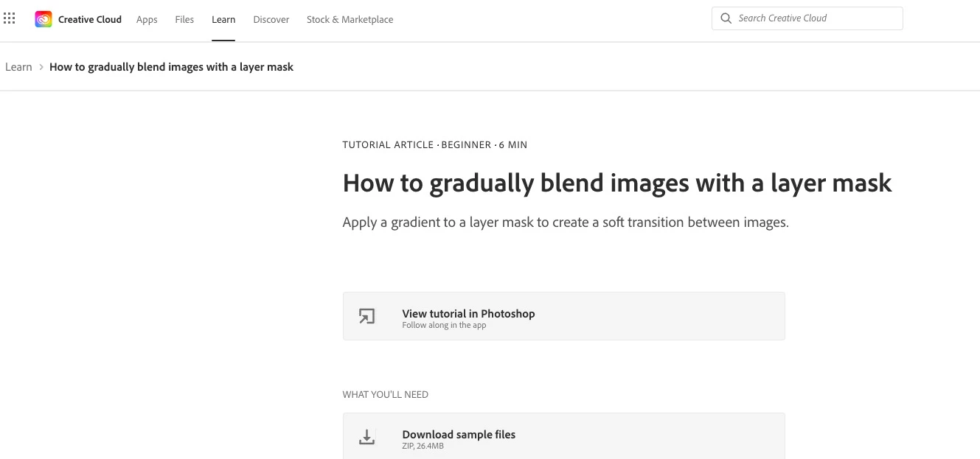
Task: Click View tutorial in Photoshop button
Action: pyautogui.click(x=564, y=316)
